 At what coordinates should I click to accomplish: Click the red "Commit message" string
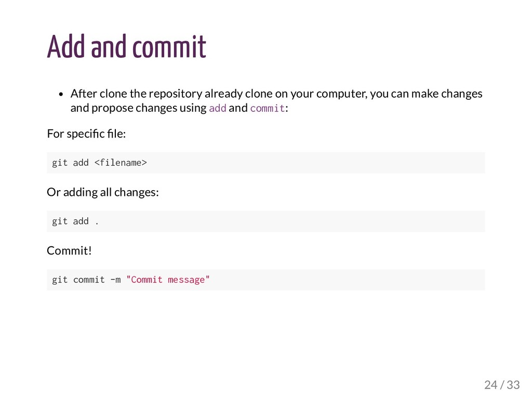[168, 280]
